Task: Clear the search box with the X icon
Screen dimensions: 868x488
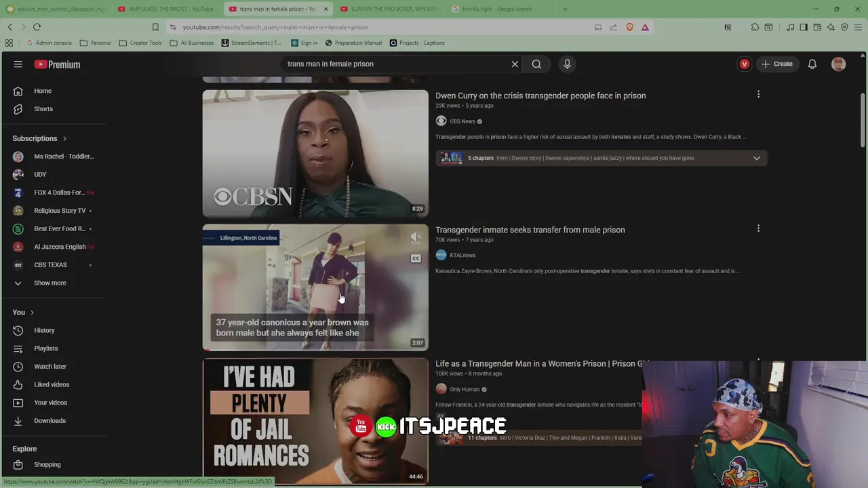Action: (x=515, y=64)
